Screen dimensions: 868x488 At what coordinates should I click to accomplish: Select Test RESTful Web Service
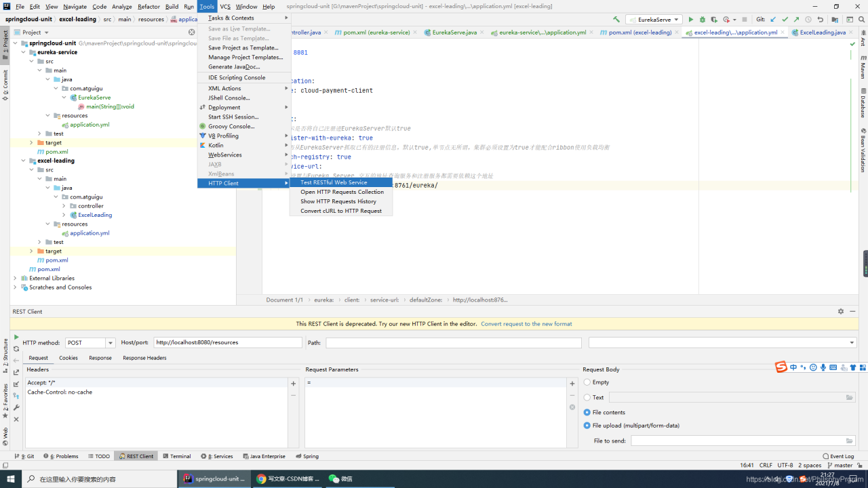tap(334, 182)
